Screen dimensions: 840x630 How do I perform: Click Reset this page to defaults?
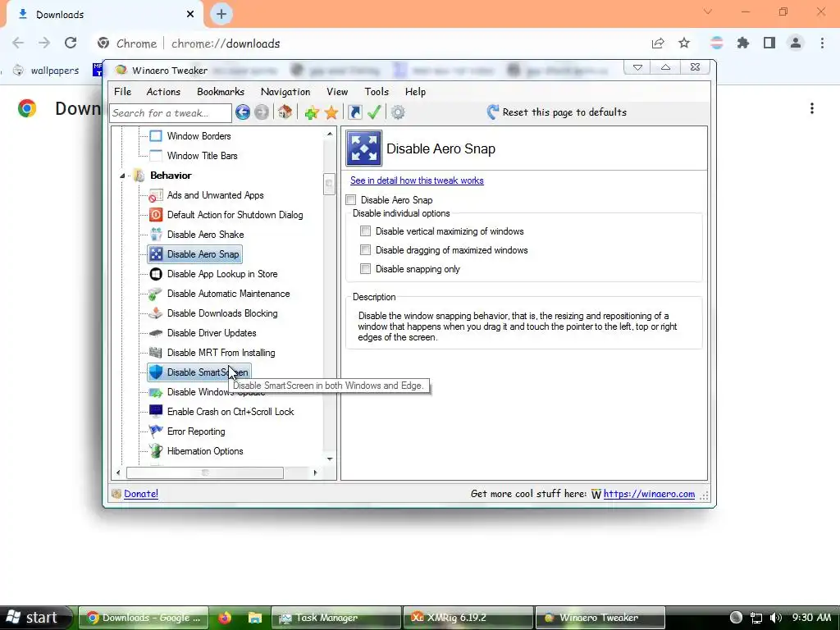click(557, 112)
